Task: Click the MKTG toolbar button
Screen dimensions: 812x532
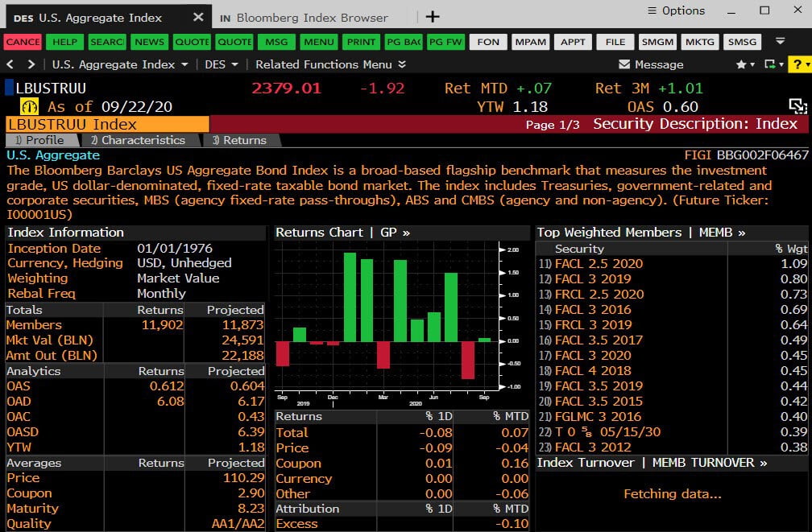Action: [x=699, y=42]
